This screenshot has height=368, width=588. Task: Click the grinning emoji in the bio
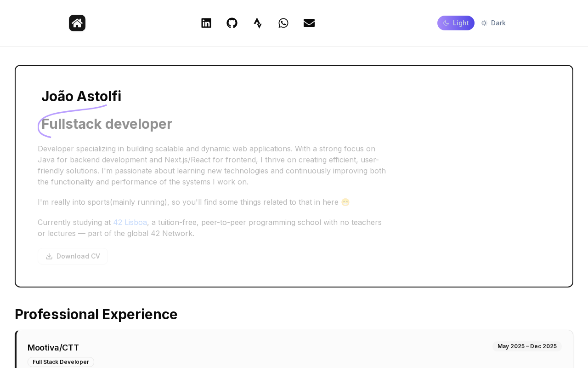click(345, 202)
